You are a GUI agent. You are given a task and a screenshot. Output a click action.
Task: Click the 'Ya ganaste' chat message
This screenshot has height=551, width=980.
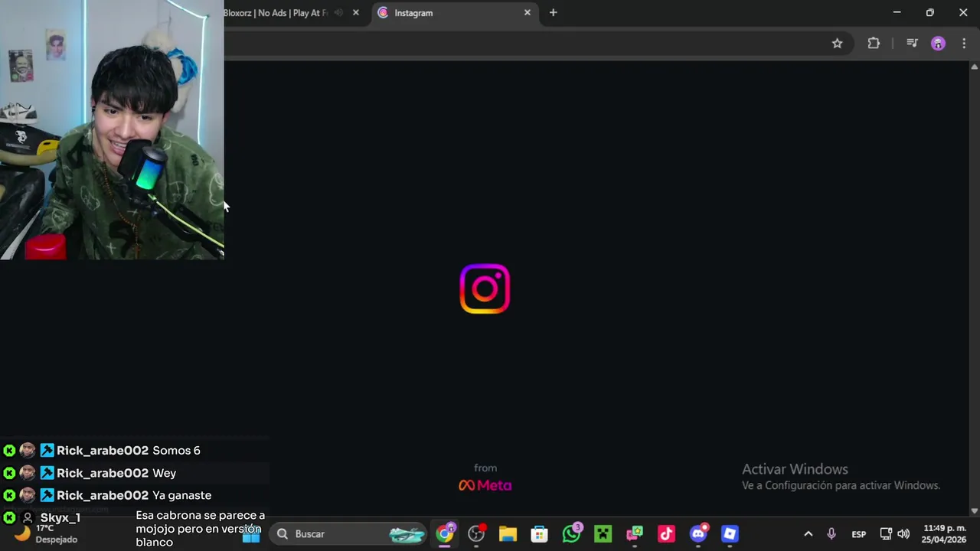(x=181, y=495)
